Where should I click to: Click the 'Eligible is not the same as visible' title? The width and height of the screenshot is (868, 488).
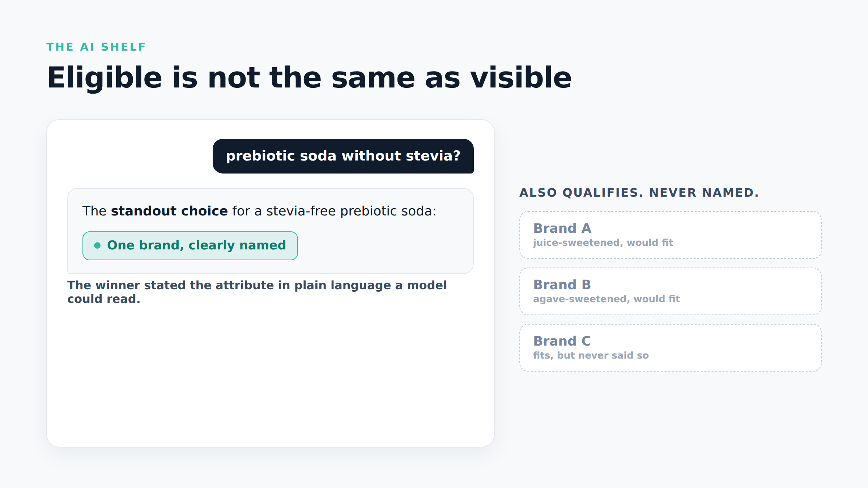click(309, 78)
